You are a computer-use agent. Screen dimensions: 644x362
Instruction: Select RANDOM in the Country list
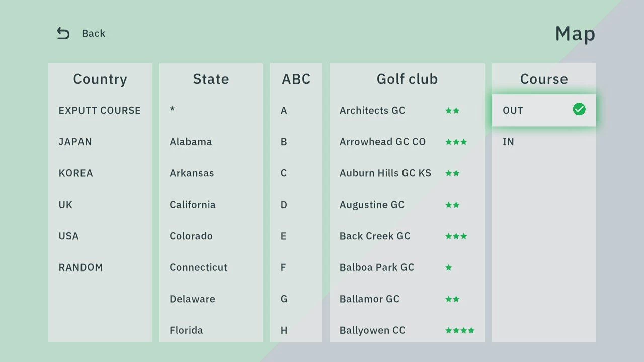point(80,267)
